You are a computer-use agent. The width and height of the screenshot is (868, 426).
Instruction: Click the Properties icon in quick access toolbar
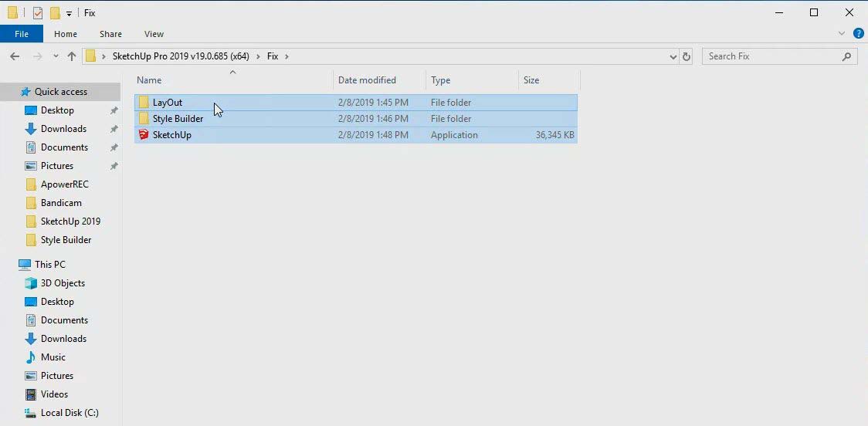coord(37,13)
